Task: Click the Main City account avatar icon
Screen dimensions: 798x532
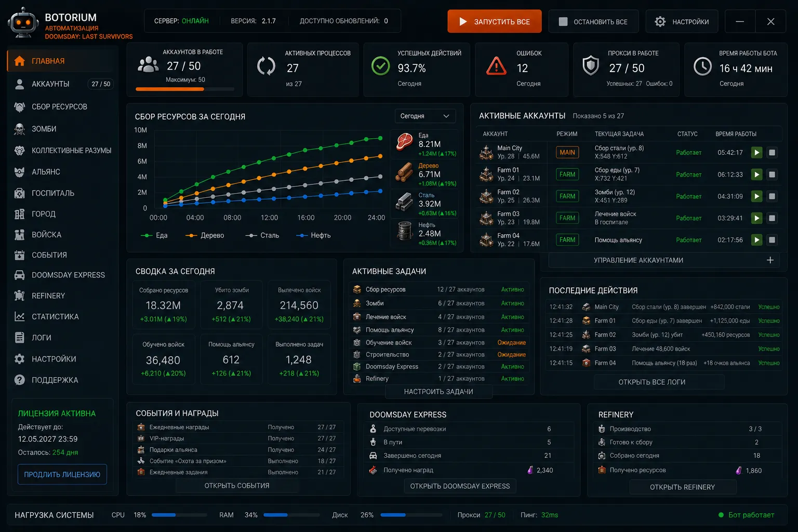Action: 486,152
